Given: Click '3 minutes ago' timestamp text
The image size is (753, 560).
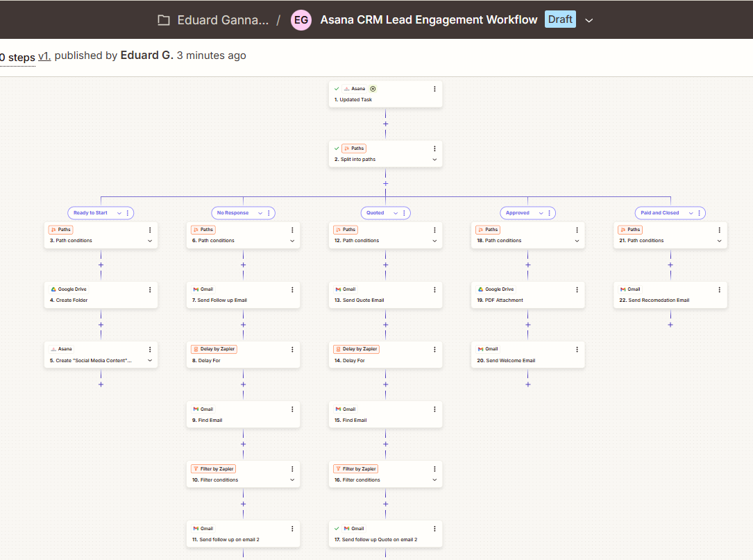Looking at the screenshot, I should click(x=211, y=56).
